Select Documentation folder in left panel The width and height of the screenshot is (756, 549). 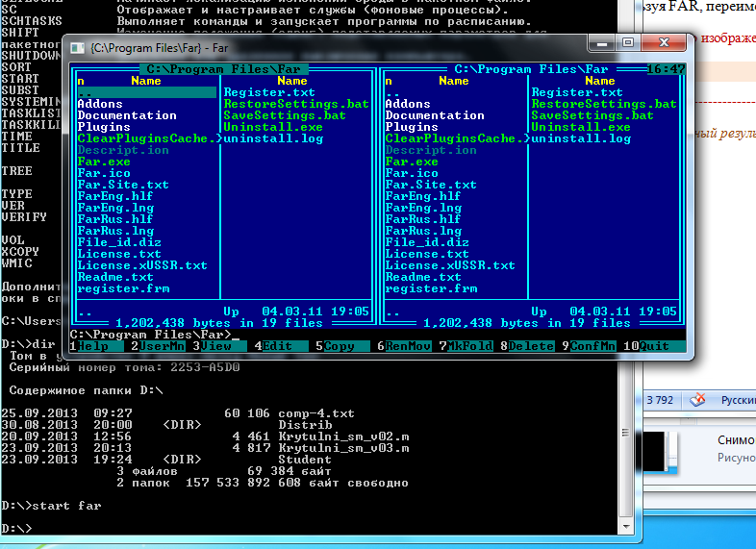pos(127,115)
